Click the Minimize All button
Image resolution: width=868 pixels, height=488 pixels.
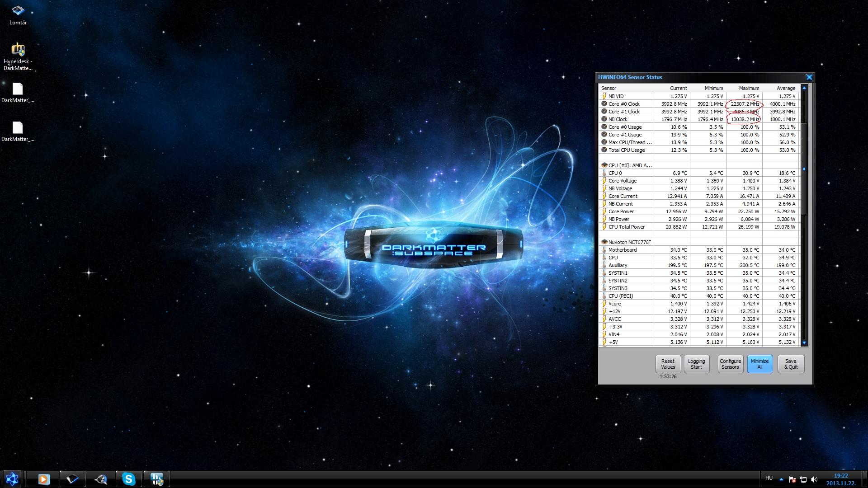click(x=759, y=364)
